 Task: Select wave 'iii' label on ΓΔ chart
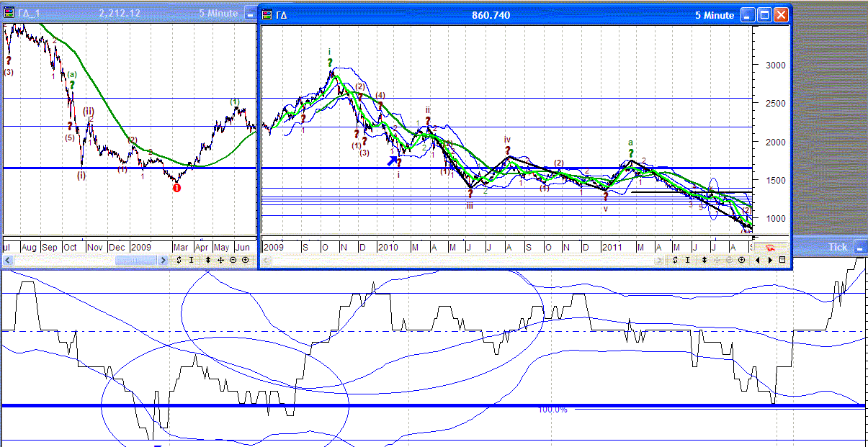(x=470, y=205)
